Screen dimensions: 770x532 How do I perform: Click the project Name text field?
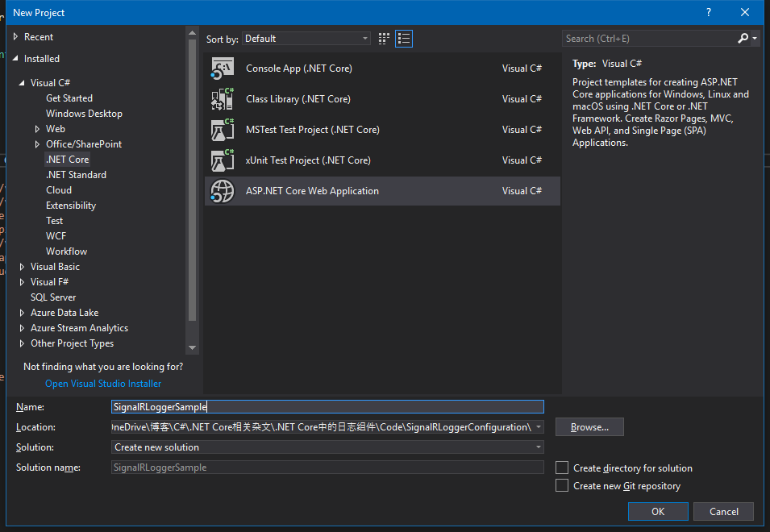click(x=327, y=407)
